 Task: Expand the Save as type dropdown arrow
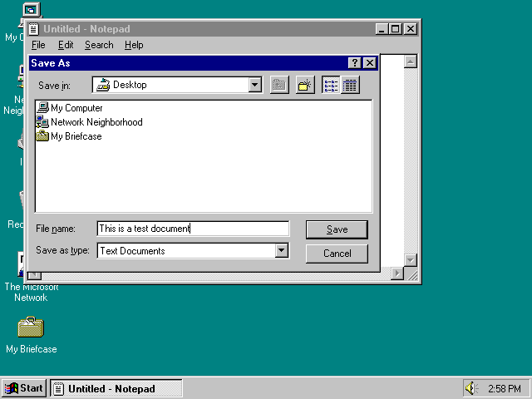click(x=281, y=251)
